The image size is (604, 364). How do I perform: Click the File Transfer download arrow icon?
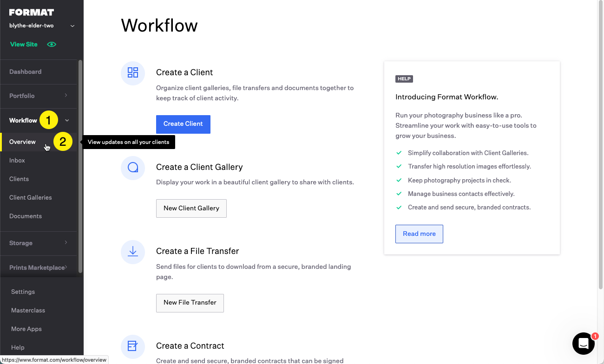point(133,252)
